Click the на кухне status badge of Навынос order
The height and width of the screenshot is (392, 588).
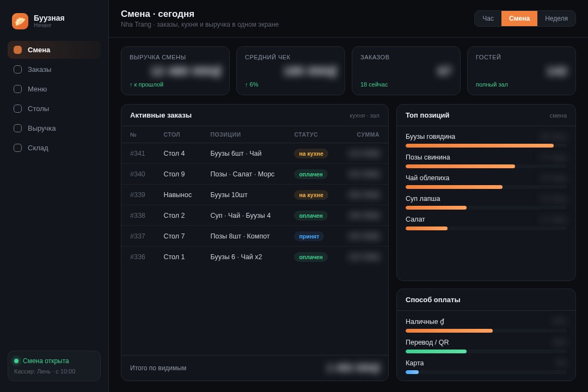(x=311, y=195)
